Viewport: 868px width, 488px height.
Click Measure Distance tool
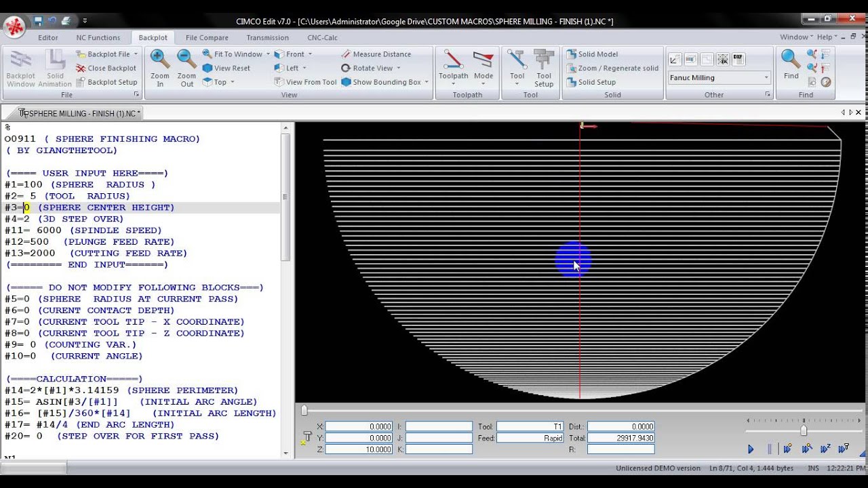coord(376,54)
